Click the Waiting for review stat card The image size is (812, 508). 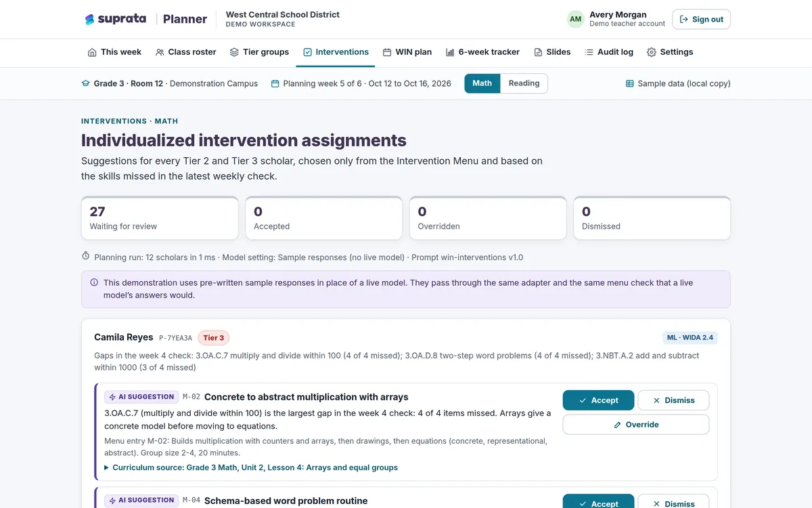[x=160, y=218]
